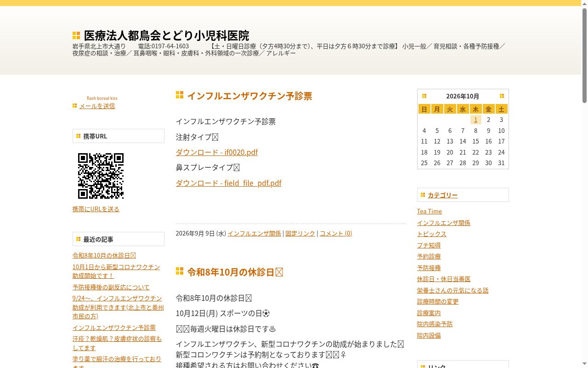Screen dimensions: 588x368
Task: Open the 令和8年10月の休診日 article heading
Action: [235, 272]
